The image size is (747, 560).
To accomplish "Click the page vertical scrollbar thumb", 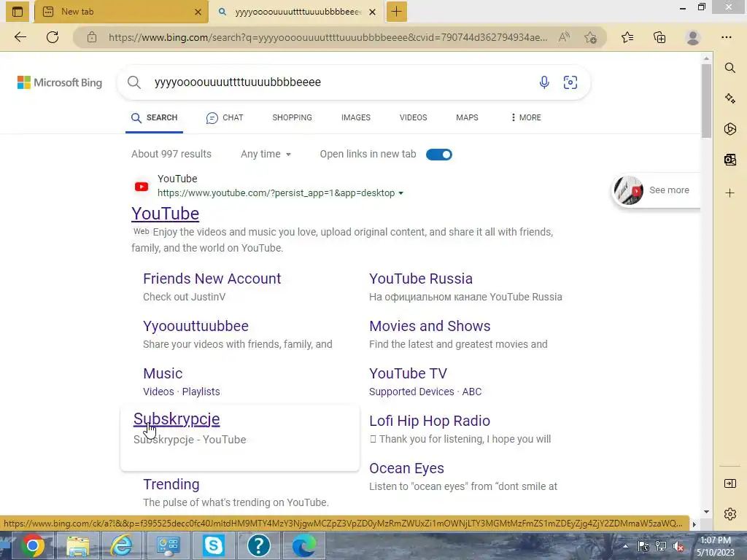I will tap(706, 101).
